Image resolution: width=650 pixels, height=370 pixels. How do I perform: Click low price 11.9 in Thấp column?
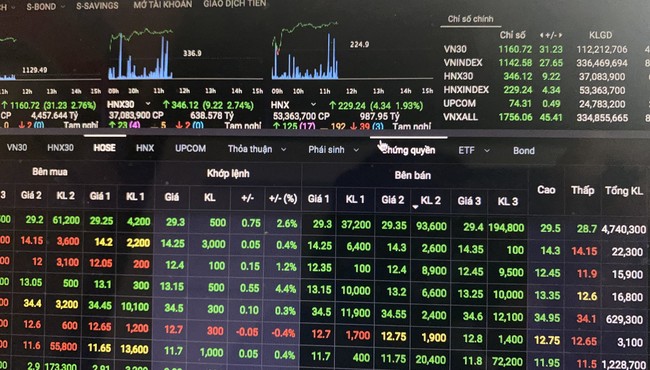[587, 273]
